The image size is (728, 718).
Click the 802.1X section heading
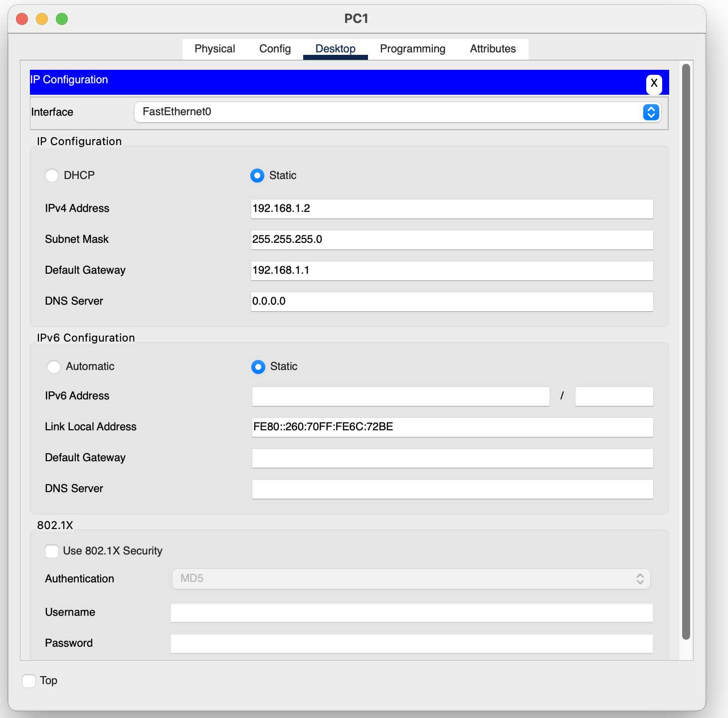(55, 525)
